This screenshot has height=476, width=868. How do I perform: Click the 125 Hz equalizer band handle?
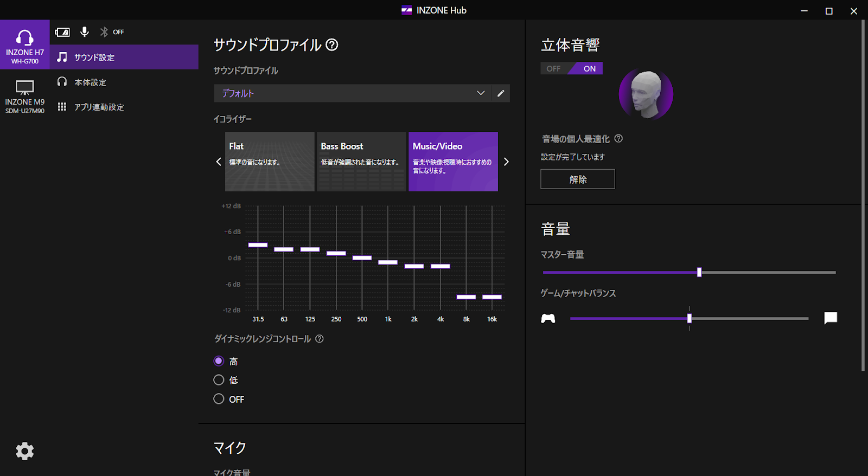(310, 249)
